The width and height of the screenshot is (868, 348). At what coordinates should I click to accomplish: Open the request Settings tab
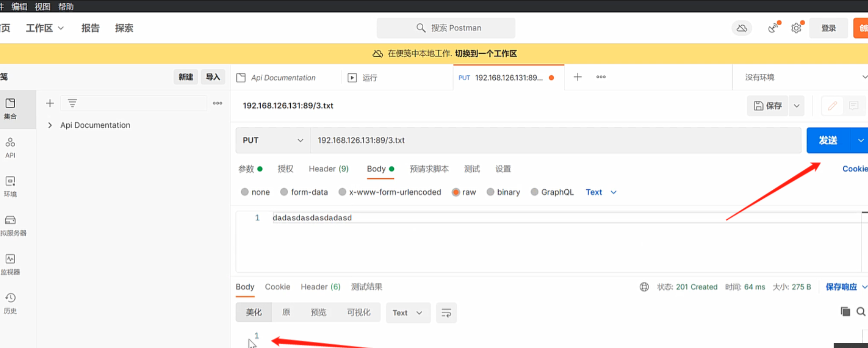[503, 169]
